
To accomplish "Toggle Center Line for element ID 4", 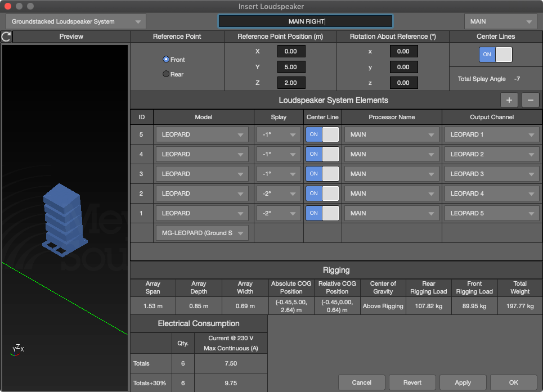I will pos(322,154).
